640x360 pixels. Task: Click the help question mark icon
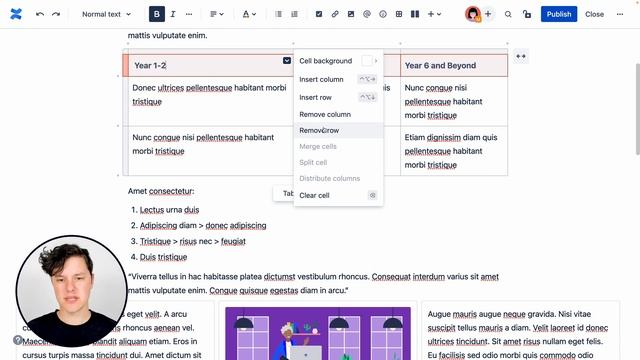tap(18, 340)
